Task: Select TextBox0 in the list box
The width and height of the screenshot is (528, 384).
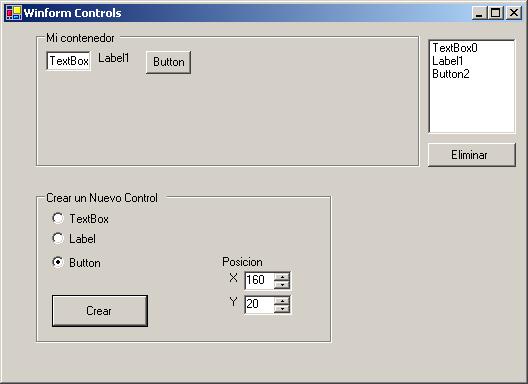Action: [455, 48]
